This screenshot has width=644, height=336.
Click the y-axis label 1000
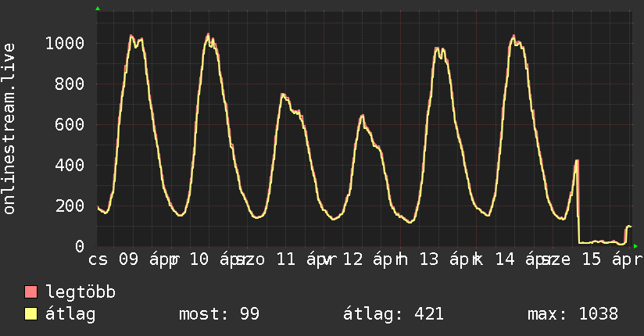(x=65, y=43)
